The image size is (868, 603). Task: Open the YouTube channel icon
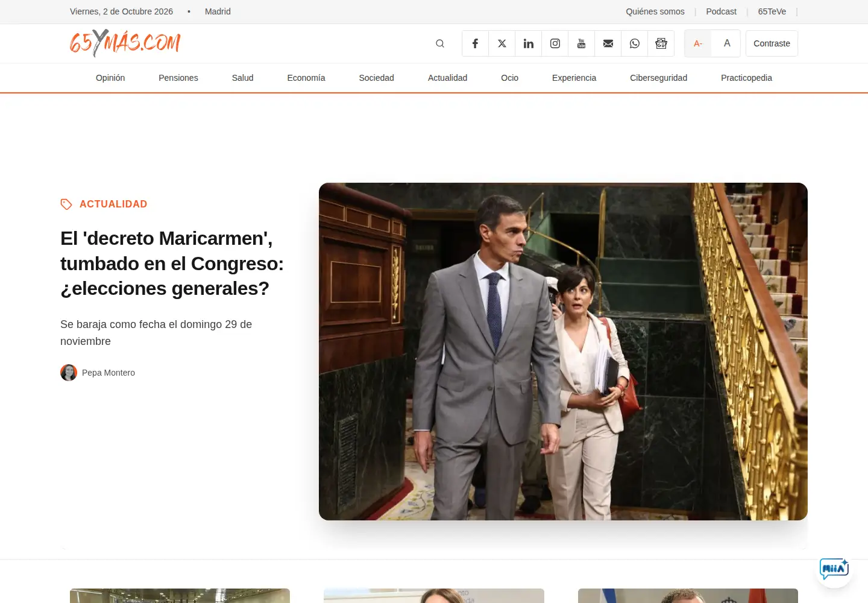(x=581, y=43)
